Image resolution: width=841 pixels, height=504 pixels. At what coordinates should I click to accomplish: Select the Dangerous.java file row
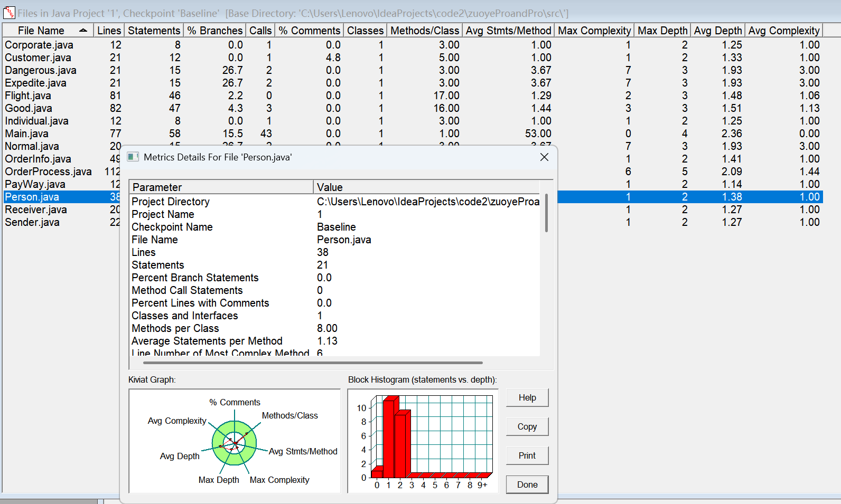413,70
